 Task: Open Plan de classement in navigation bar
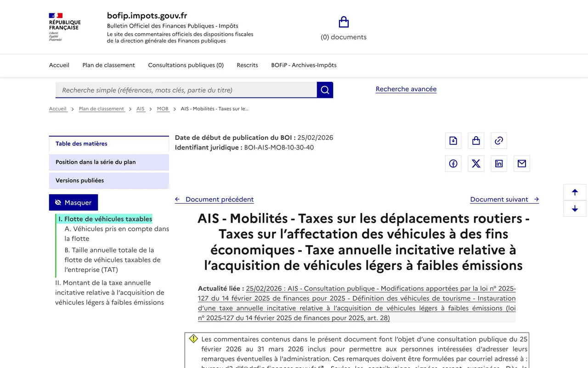tap(109, 65)
